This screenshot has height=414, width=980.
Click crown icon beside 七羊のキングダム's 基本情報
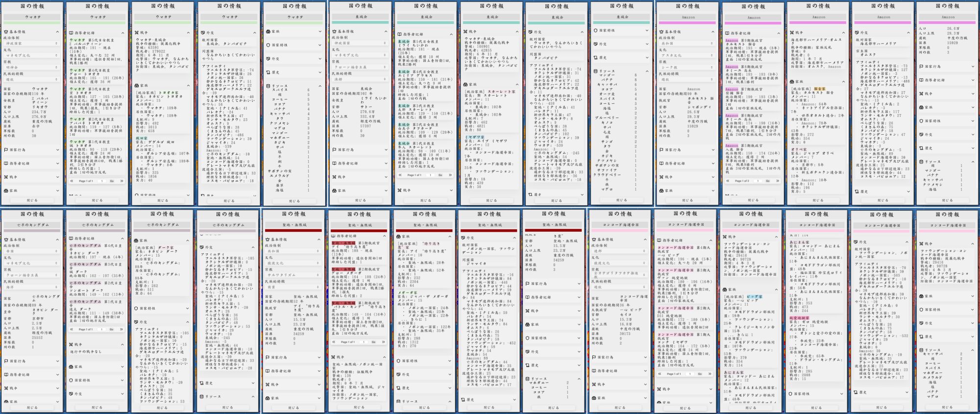(6, 240)
